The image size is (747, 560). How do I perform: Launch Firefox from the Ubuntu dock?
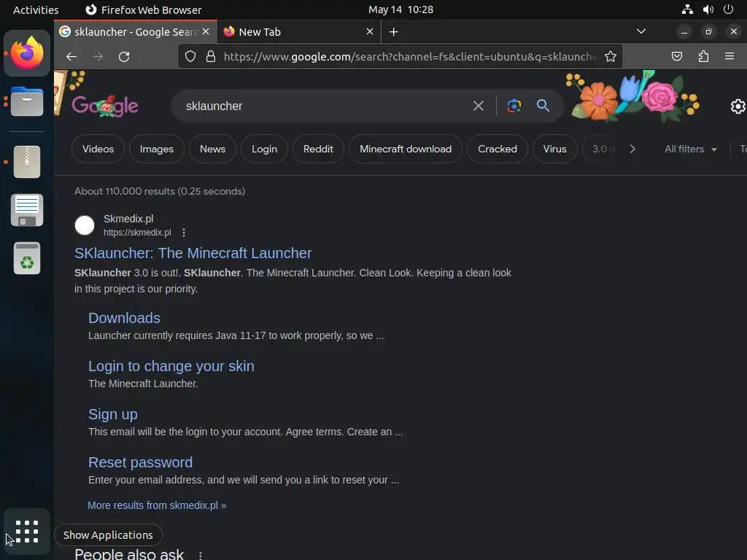(x=27, y=52)
